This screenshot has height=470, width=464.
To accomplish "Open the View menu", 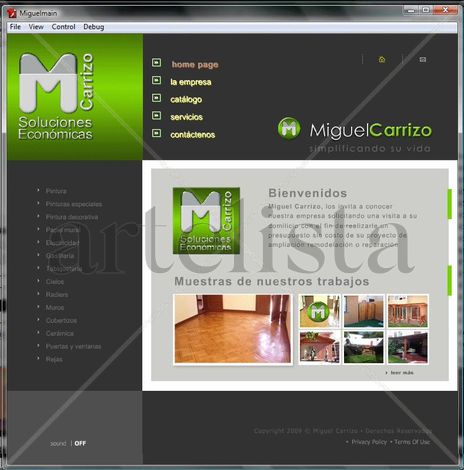I will point(36,27).
